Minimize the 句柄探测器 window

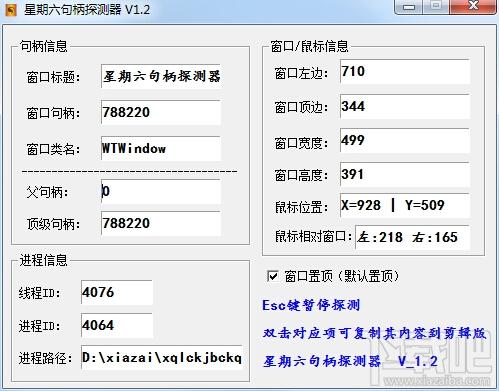pos(409,7)
